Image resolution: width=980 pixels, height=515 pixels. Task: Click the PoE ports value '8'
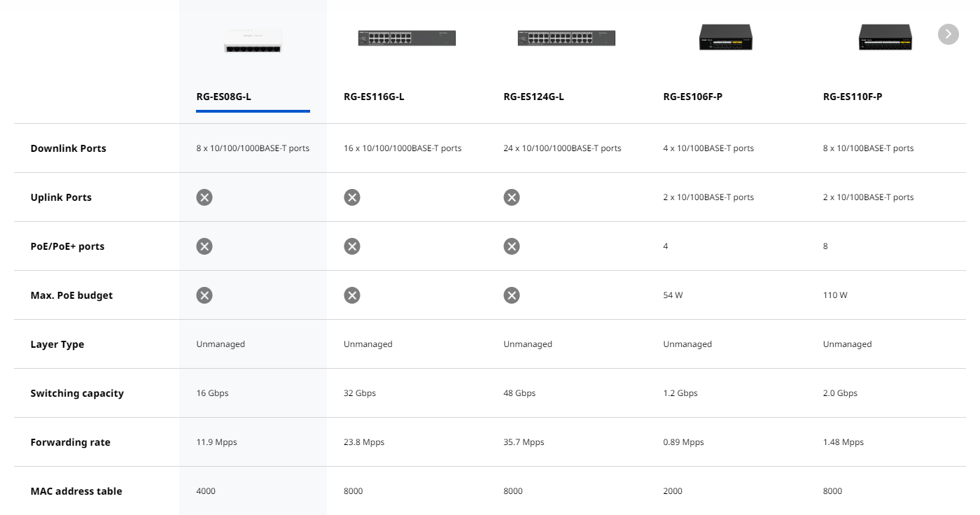point(825,246)
